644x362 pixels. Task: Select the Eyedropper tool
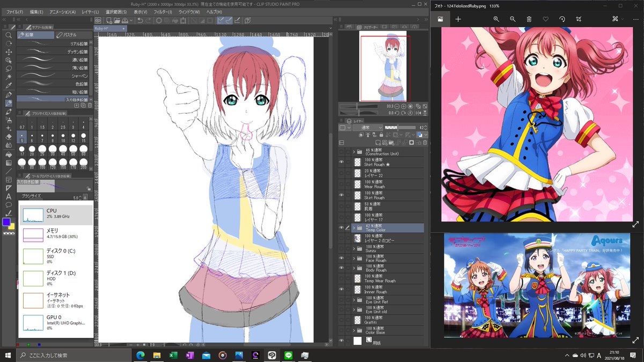9,86
